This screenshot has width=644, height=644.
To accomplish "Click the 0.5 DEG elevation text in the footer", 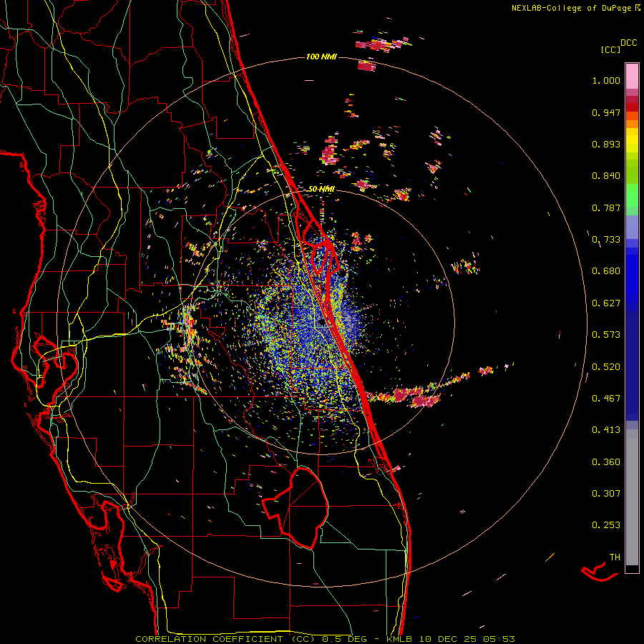I will pos(345,639).
